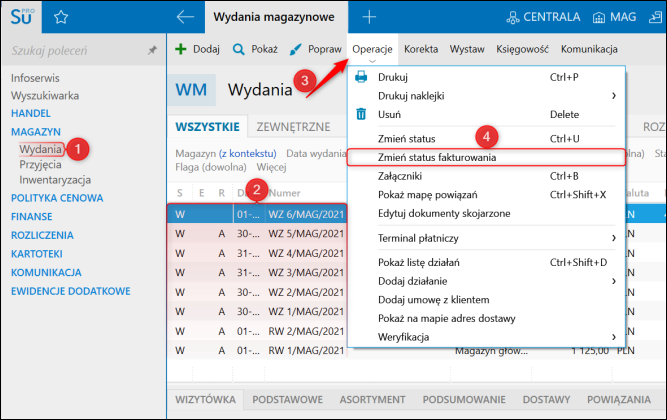Expand the Drukuj naklejki submenu arrow
This screenshot has height=420, width=667.
[613, 96]
